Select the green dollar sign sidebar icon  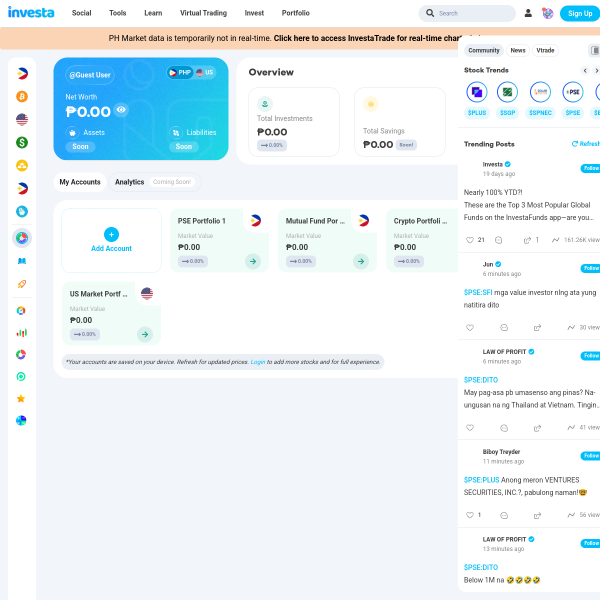22,142
